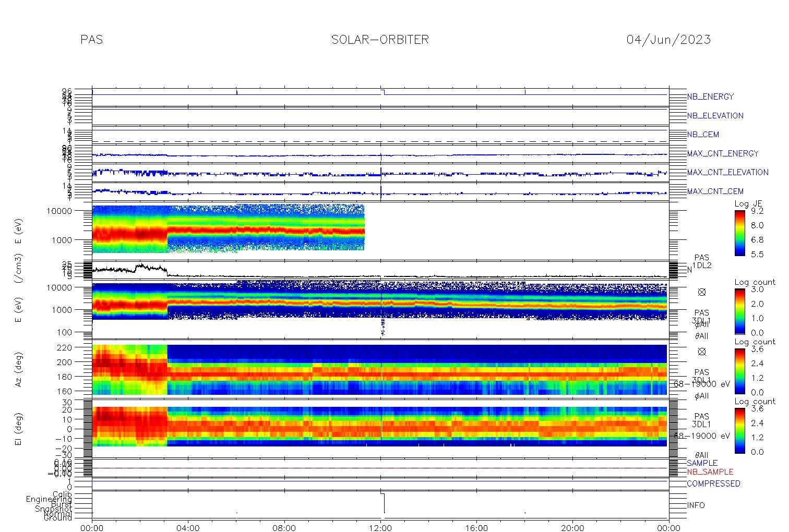Click the 1DL2 product label
Image resolution: width=789 pixels, height=532 pixels.
[x=702, y=266]
